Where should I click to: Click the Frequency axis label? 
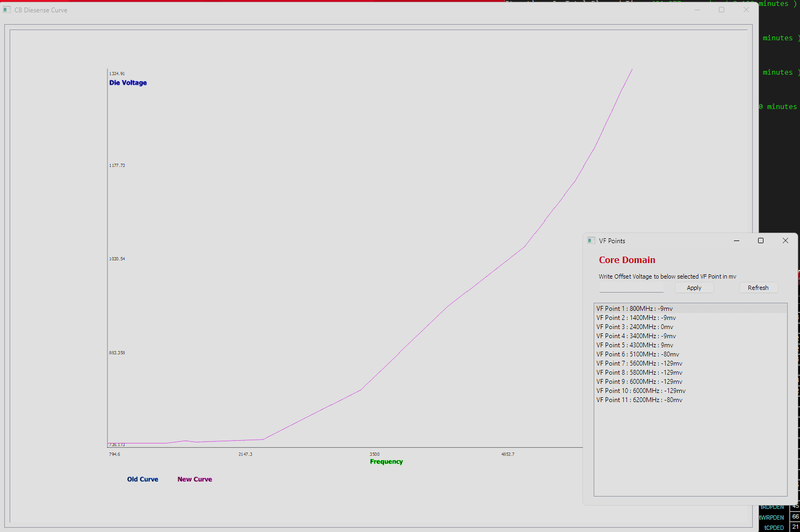[386, 462]
